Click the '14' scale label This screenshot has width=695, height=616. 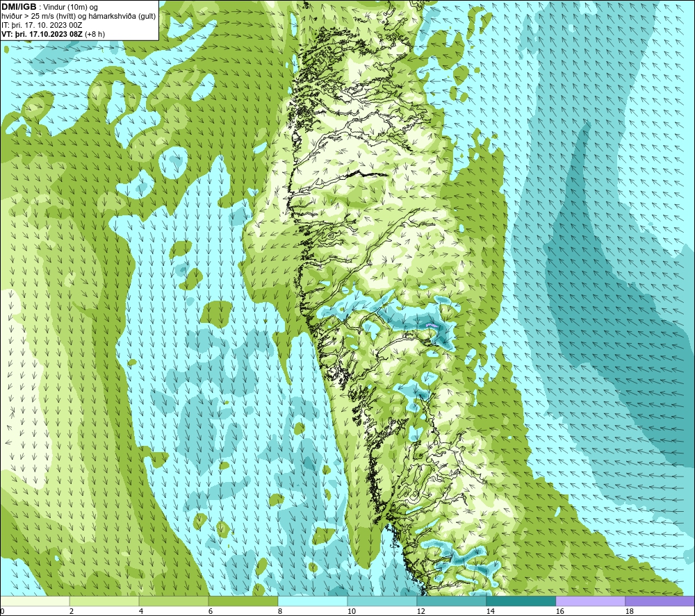pos(491,611)
